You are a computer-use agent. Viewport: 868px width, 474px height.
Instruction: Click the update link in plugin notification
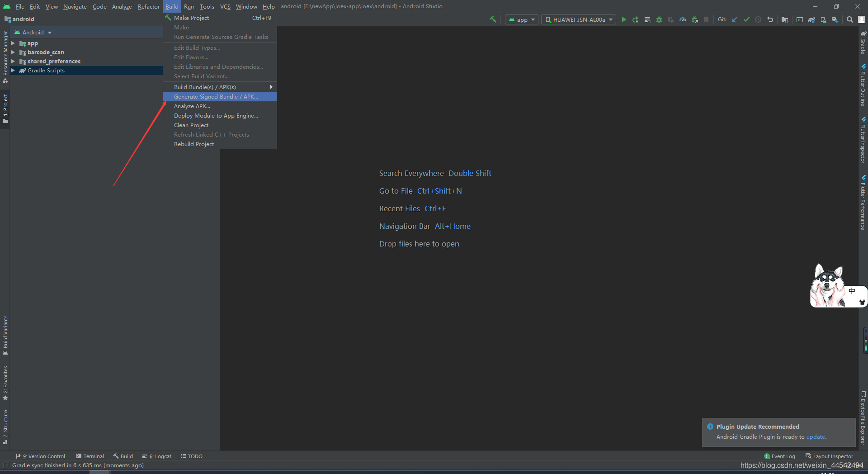(x=816, y=437)
